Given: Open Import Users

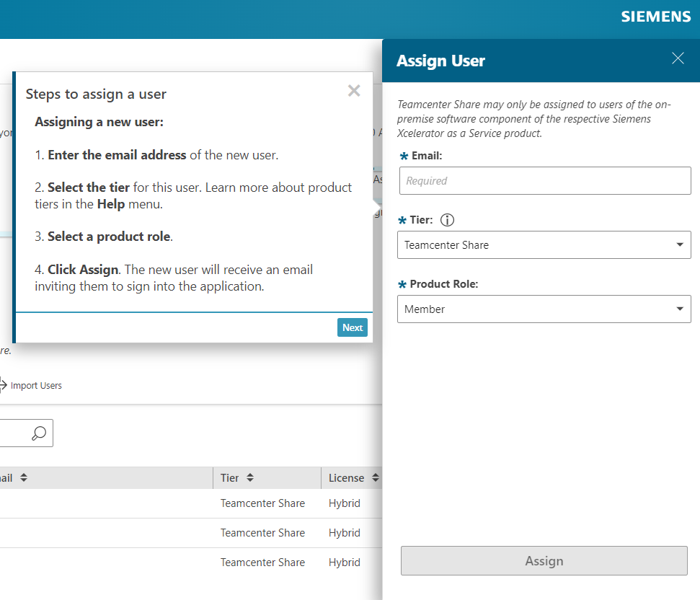Looking at the screenshot, I should [37, 385].
